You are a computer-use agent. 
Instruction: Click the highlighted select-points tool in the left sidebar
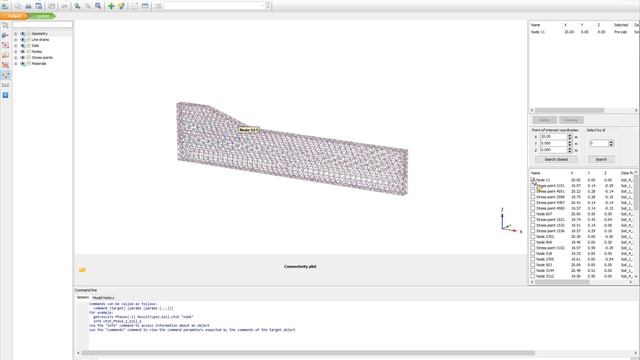tap(6, 75)
